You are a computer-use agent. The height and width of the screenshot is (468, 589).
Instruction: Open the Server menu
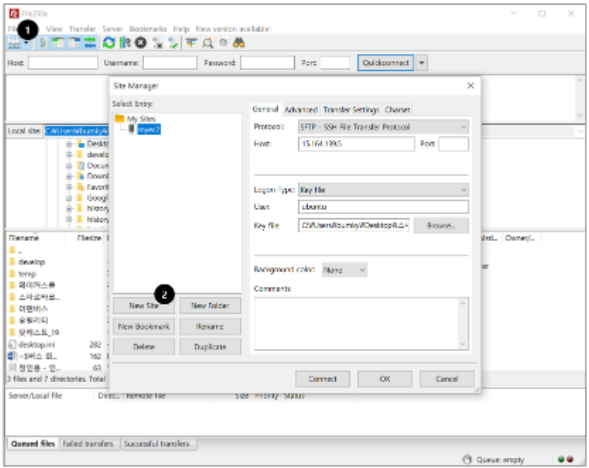(112, 29)
